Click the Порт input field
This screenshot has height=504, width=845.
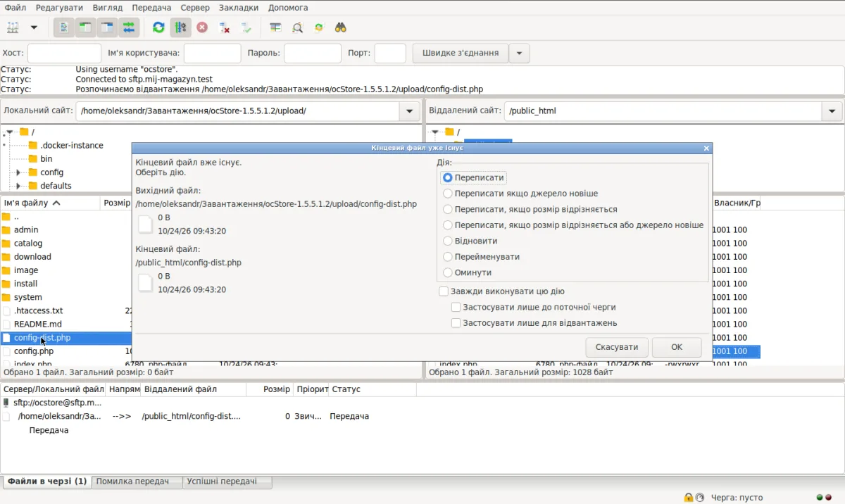390,53
